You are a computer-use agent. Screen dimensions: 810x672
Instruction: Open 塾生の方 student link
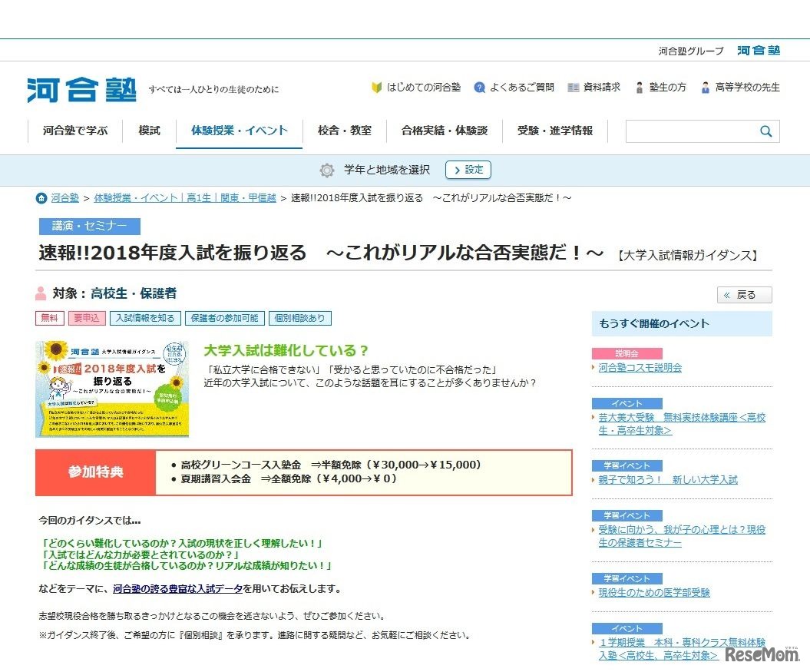(667, 88)
